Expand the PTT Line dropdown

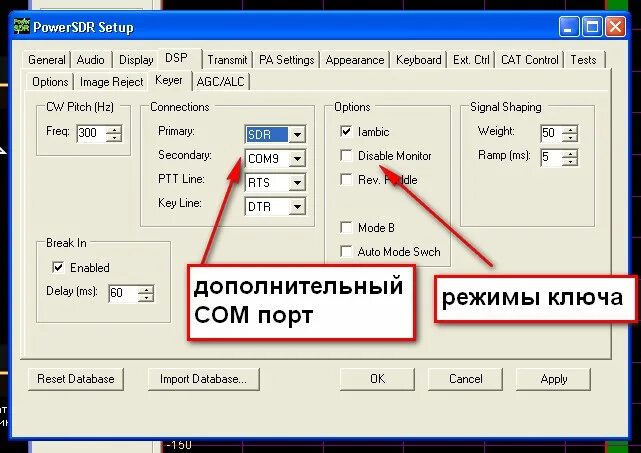[x=297, y=182]
